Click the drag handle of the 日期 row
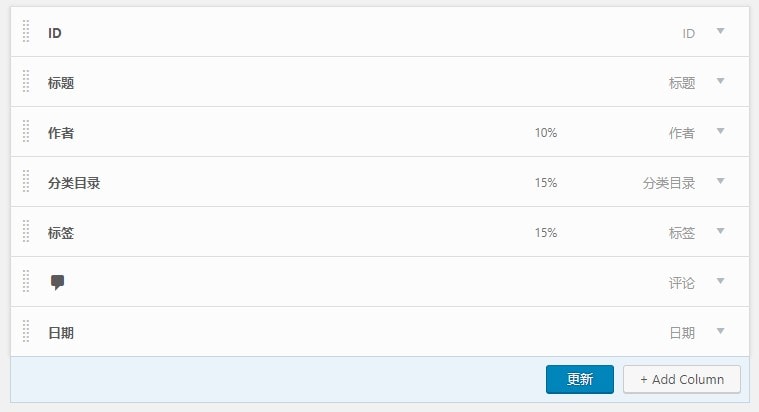The height and width of the screenshot is (412, 759). 26,332
